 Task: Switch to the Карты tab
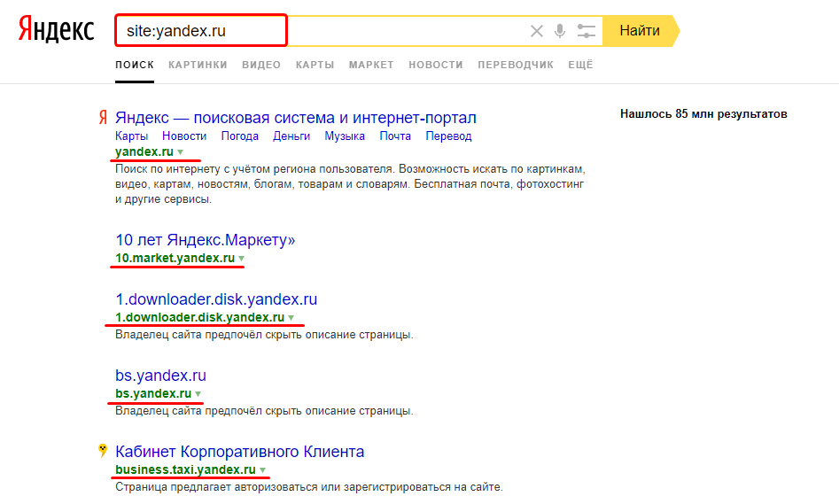click(315, 65)
